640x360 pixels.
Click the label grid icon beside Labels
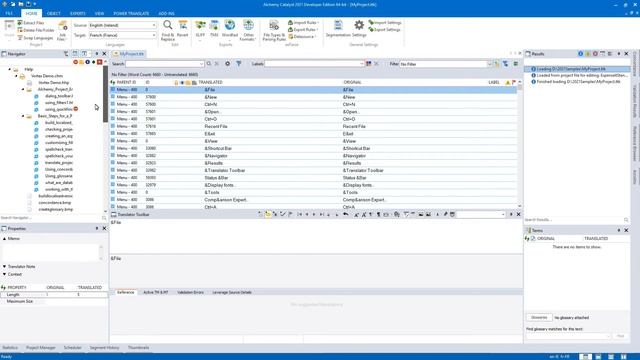(x=369, y=64)
